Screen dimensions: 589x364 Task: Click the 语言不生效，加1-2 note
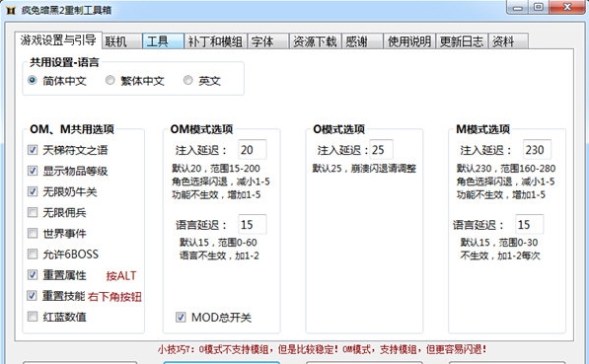[x=219, y=255]
